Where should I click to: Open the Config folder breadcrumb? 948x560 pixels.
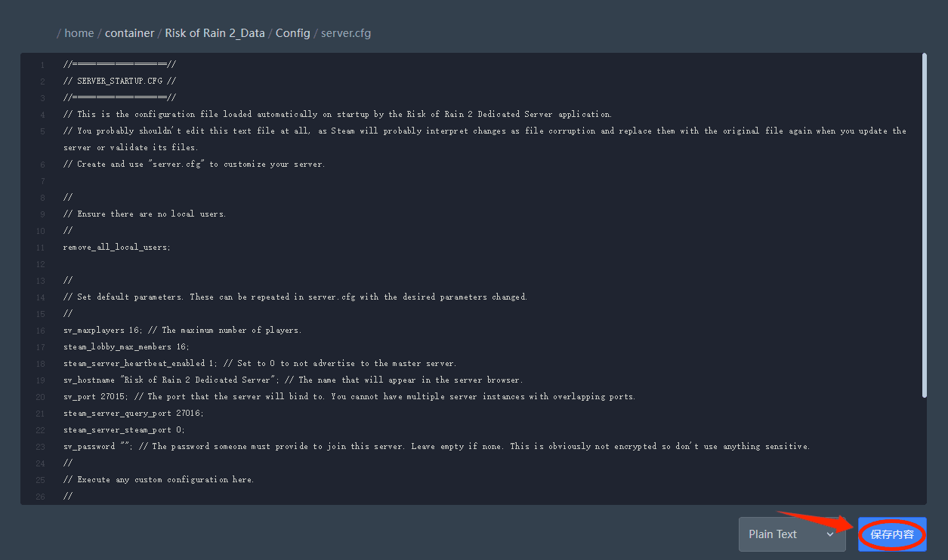coord(292,33)
